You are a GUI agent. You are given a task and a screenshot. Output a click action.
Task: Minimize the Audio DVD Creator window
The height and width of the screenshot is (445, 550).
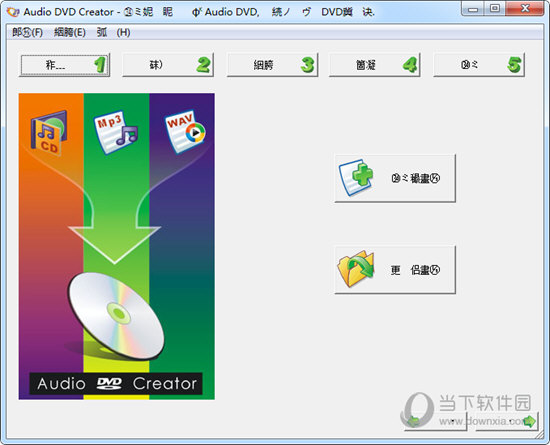click(473, 9)
